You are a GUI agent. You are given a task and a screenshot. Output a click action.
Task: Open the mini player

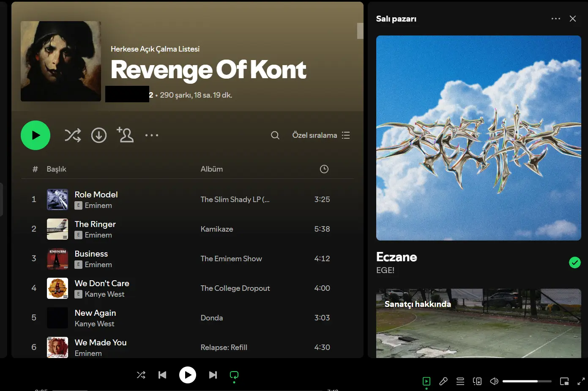(564, 381)
